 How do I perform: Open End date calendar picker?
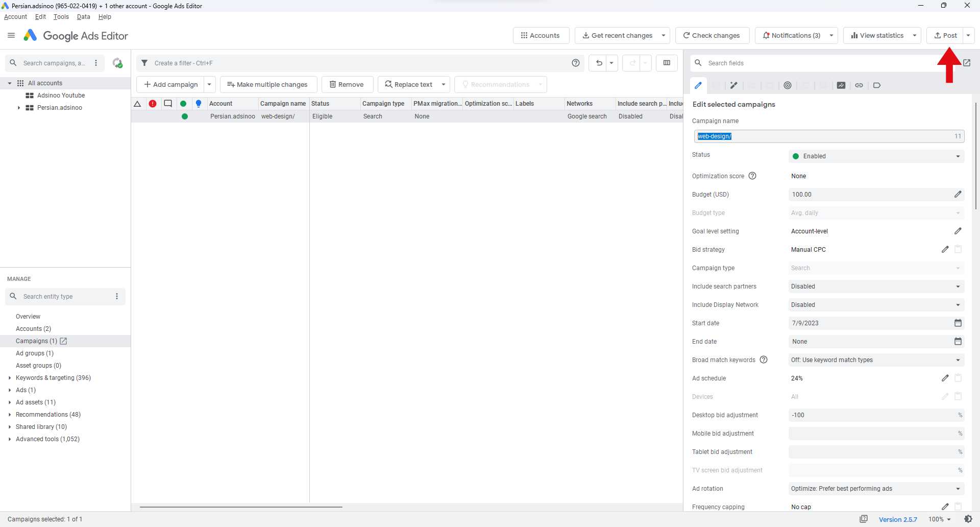click(x=958, y=341)
